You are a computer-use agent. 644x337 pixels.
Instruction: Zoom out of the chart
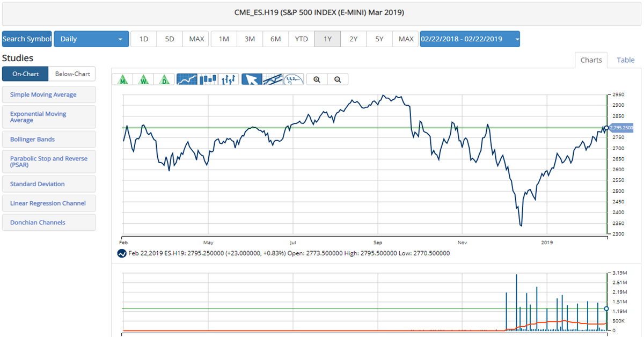coord(338,79)
